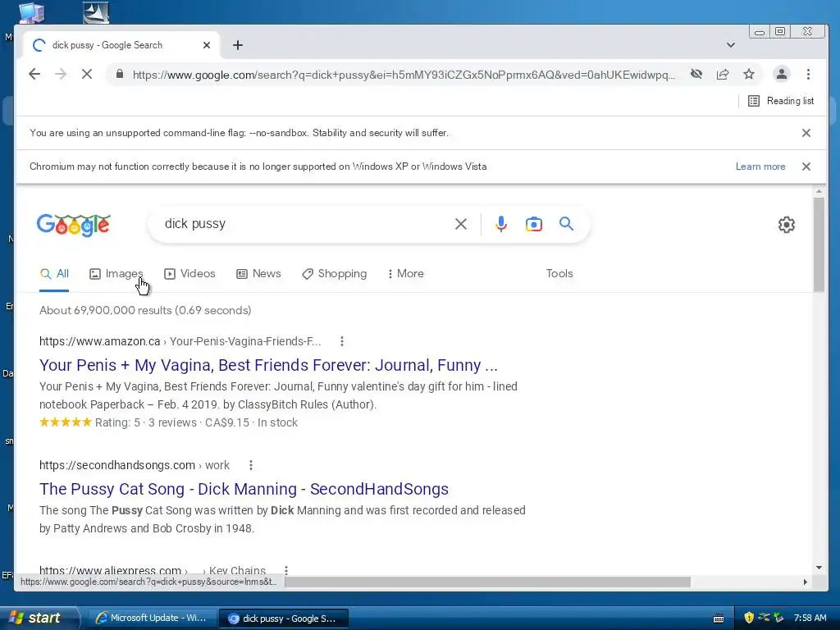This screenshot has height=630, width=840.
Task: Click the amazon.ca result URL breadcrumb
Action: click(180, 341)
